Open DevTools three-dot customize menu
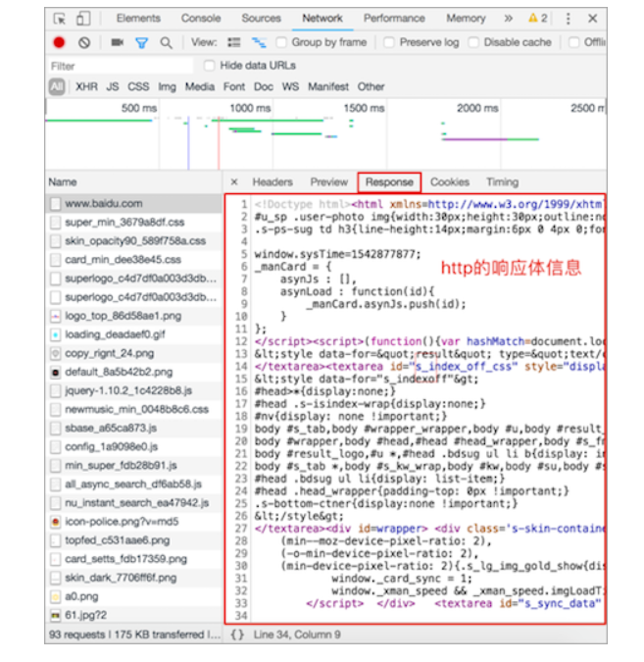 pyautogui.click(x=569, y=19)
